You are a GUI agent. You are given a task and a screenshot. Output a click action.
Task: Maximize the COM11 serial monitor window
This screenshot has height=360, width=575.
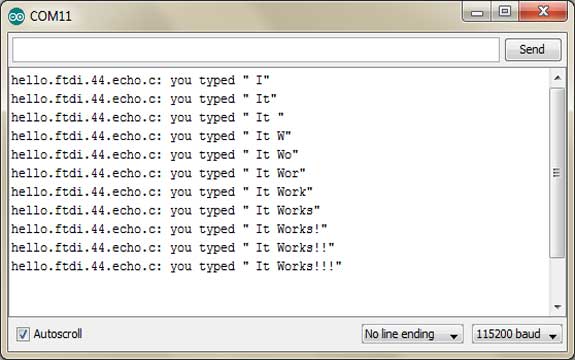pyautogui.click(x=505, y=12)
